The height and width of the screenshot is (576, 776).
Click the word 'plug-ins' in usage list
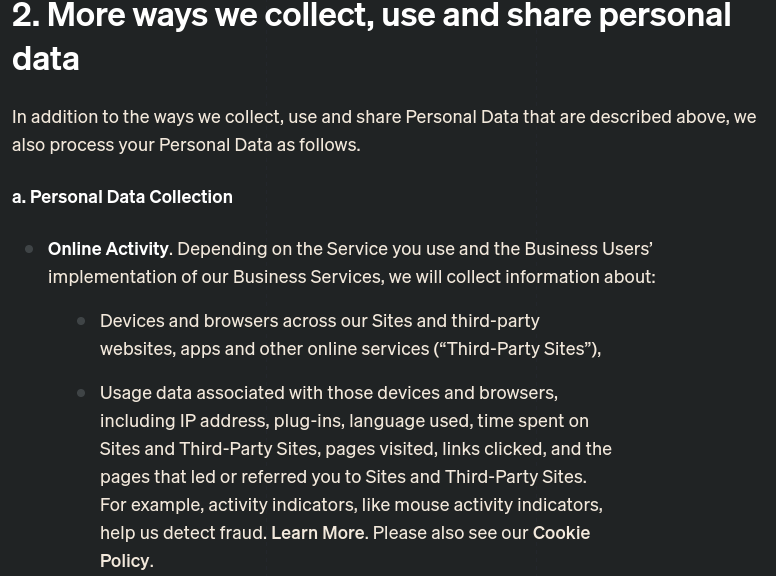tap(307, 420)
